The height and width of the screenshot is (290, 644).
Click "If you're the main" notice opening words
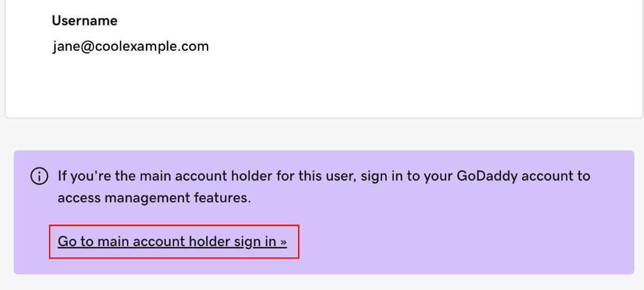[103, 175]
